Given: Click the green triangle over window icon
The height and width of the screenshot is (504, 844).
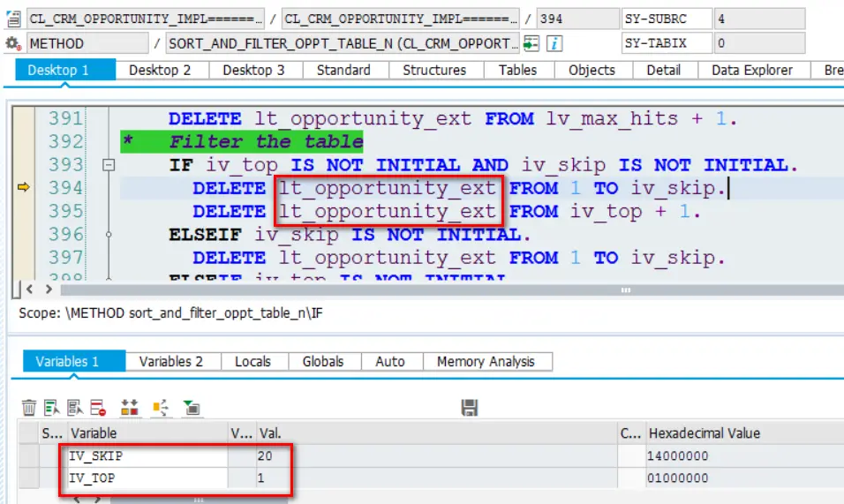Looking at the screenshot, I should tap(192, 408).
